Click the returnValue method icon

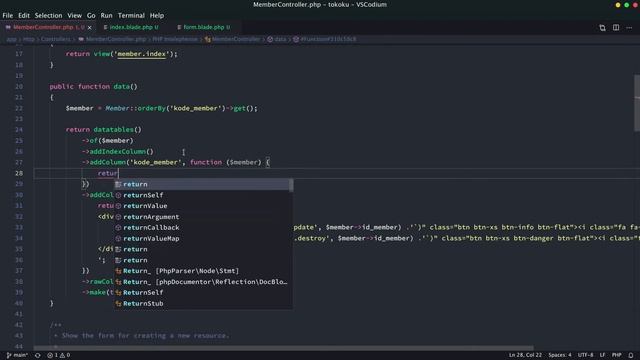click(118, 206)
